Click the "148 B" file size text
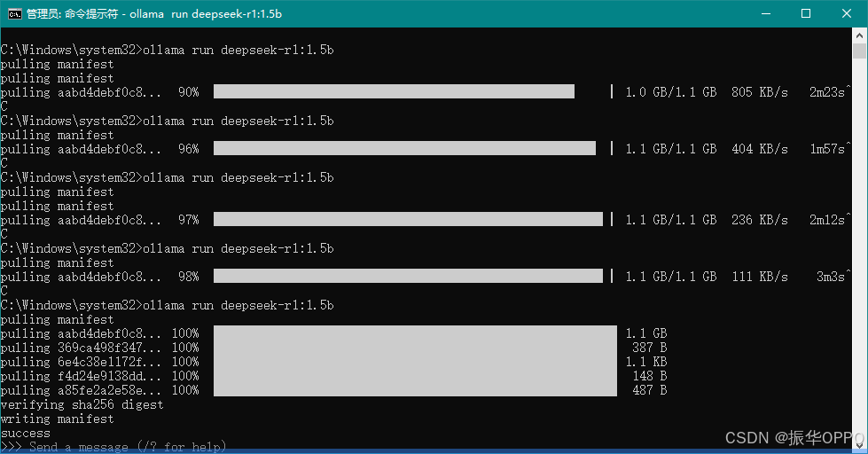The image size is (868, 454). pos(649,376)
